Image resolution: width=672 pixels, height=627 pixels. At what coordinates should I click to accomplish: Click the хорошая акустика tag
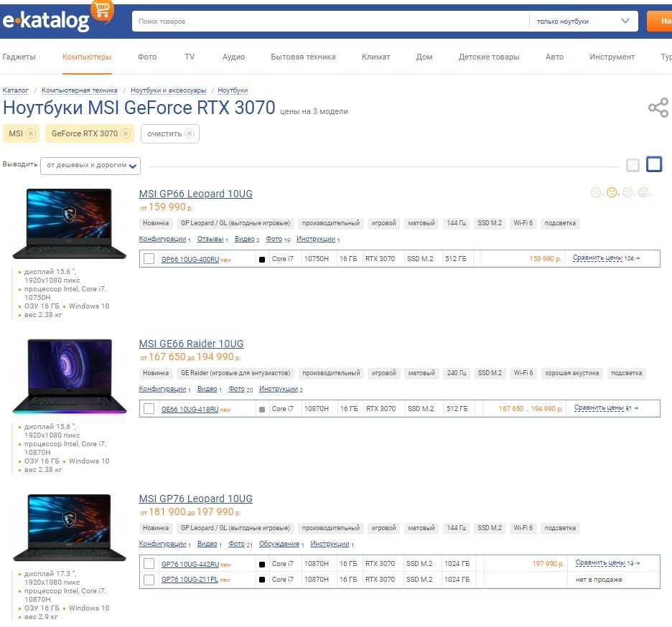pos(572,373)
